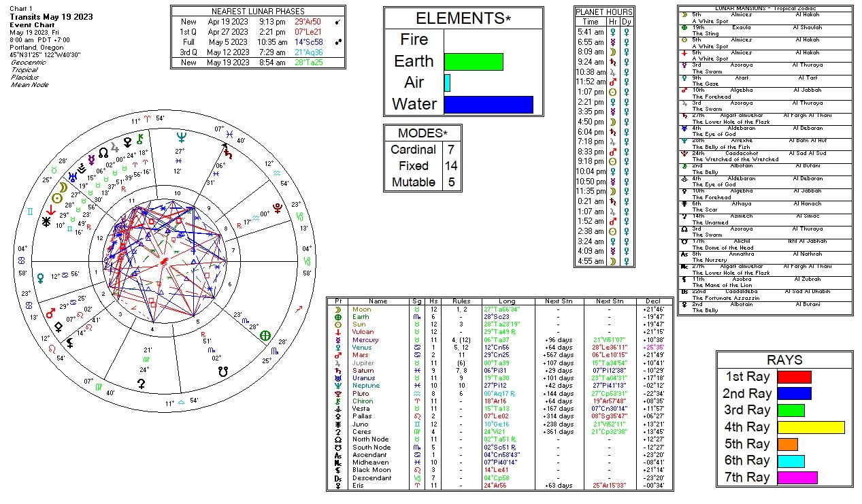Select the Pluto row name in planet table

coord(361,394)
